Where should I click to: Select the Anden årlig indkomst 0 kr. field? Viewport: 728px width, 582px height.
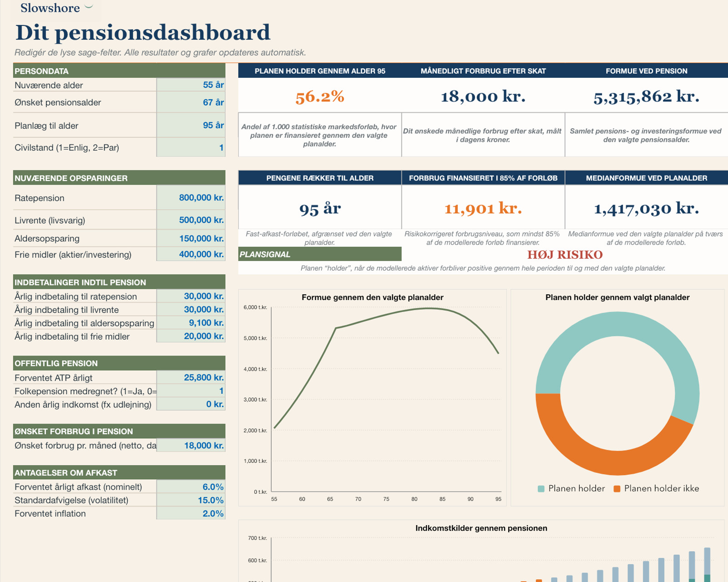191,404
